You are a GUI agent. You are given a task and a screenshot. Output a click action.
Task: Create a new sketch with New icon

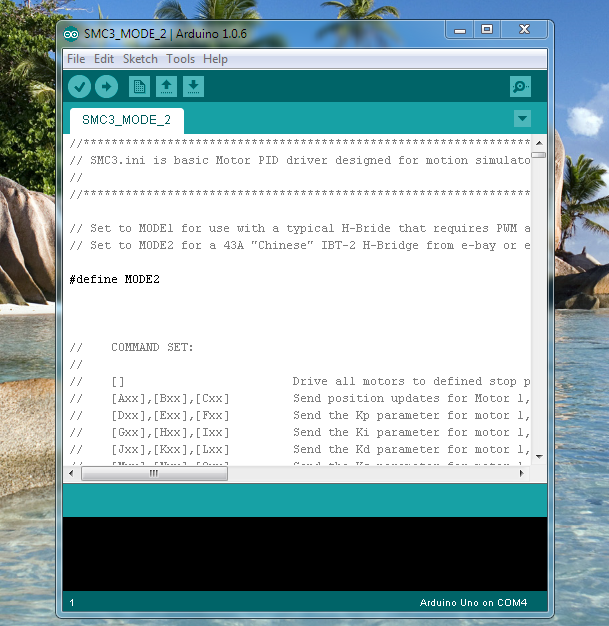click(139, 87)
